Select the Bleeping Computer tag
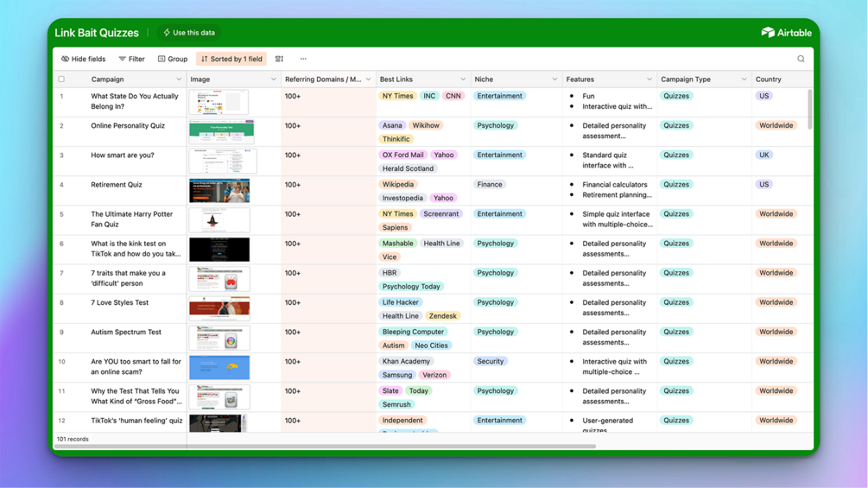868x488 pixels. pos(413,332)
